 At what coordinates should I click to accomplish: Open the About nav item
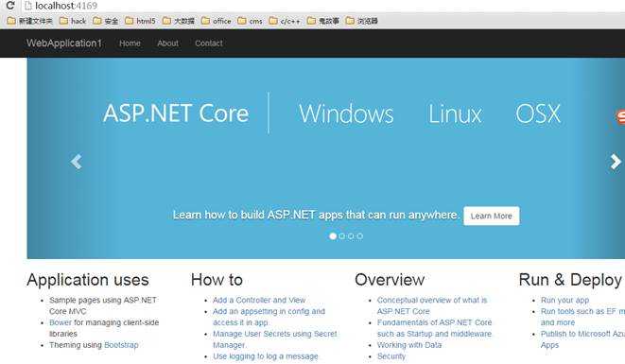click(x=167, y=43)
